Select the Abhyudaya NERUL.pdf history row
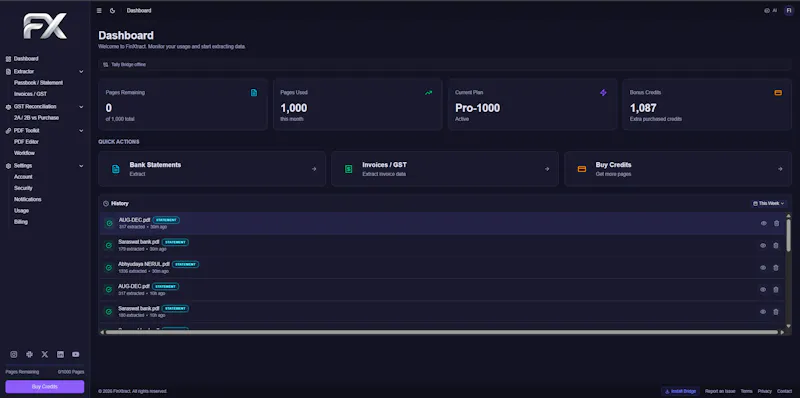 coord(442,267)
